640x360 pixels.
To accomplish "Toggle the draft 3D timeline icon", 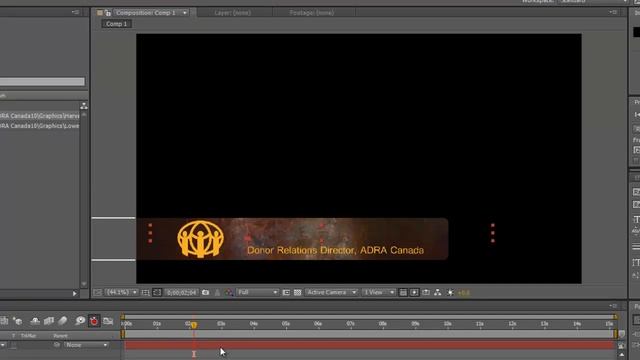I will click(x=18, y=321).
